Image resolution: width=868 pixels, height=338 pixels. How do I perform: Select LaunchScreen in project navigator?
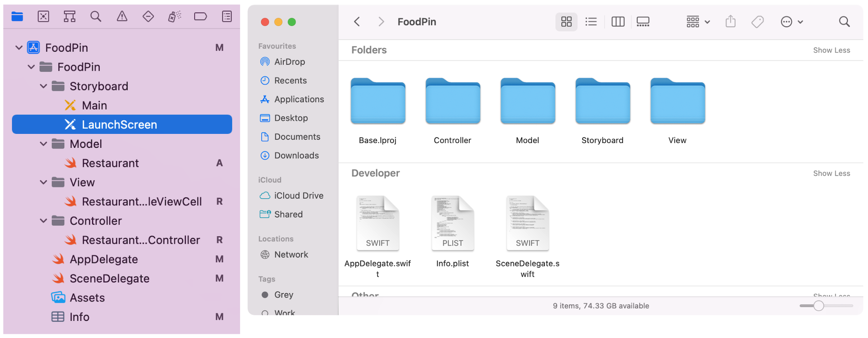(x=122, y=124)
